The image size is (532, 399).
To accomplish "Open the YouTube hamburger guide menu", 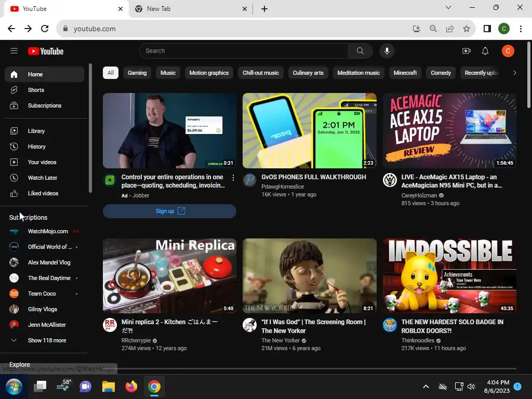I will click(14, 51).
